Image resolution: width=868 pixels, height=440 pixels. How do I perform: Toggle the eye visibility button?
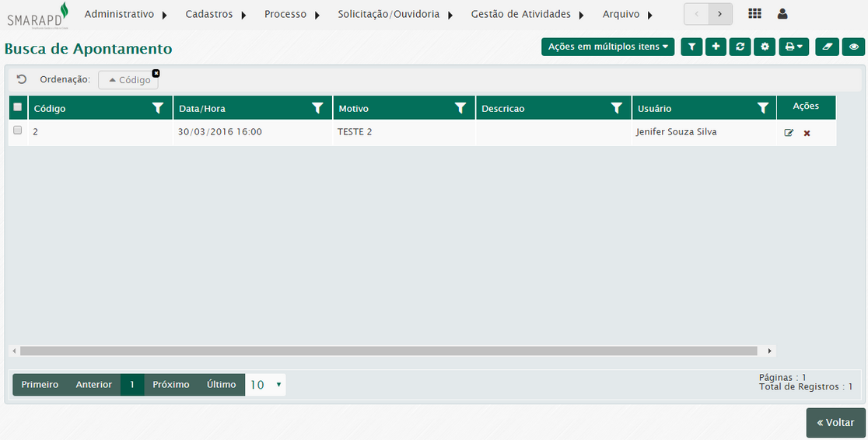tap(854, 47)
